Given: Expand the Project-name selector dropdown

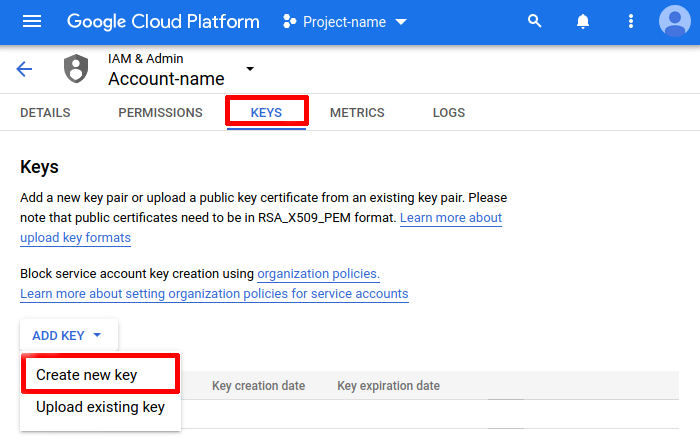Looking at the screenshot, I should click(x=400, y=22).
